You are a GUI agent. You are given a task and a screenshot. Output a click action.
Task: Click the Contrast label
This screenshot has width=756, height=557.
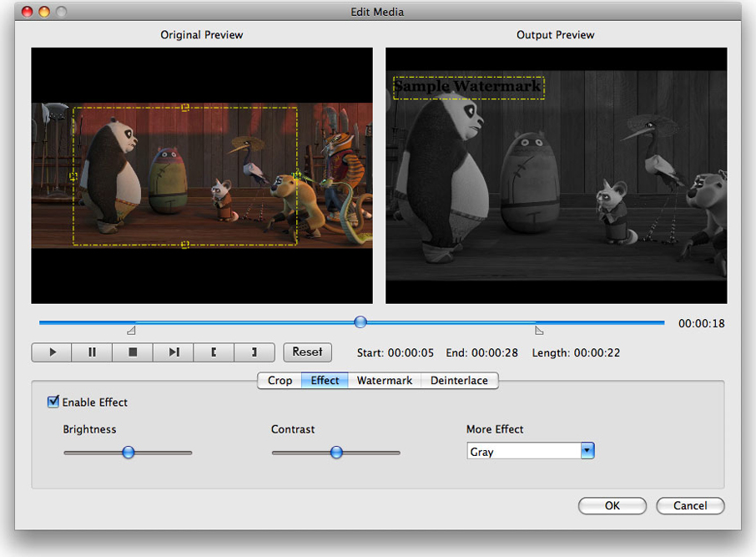[x=293, y=429]
